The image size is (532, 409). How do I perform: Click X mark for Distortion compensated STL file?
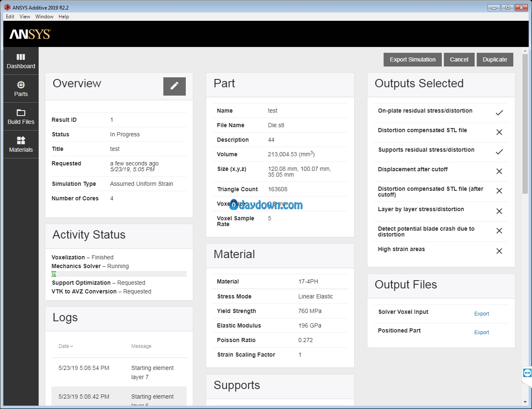[x=499, y=132]
